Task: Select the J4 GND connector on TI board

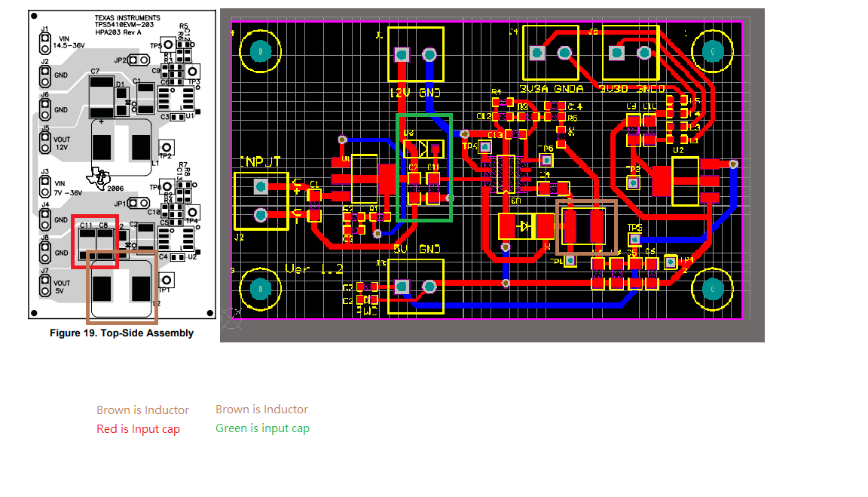Action: 45,220
